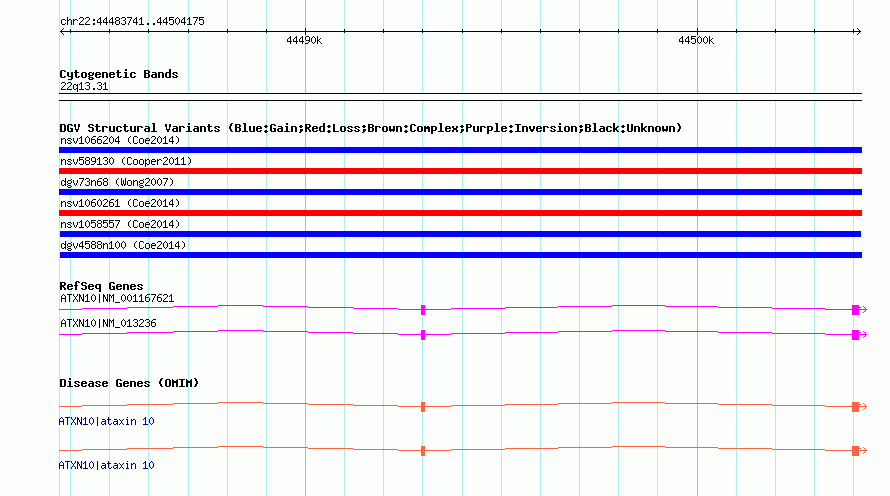Click the chr22:44483741..44504175 coordinate label
Viewport: 890px width, 496px height.
pyautogui.click(x=132, y=22)
